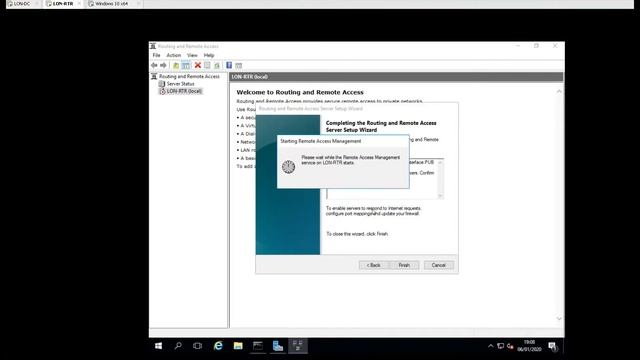This screenshot has width=640, height=360.
Task: Open the Action Center notifications icon
Action: click(x=552, y=347)
